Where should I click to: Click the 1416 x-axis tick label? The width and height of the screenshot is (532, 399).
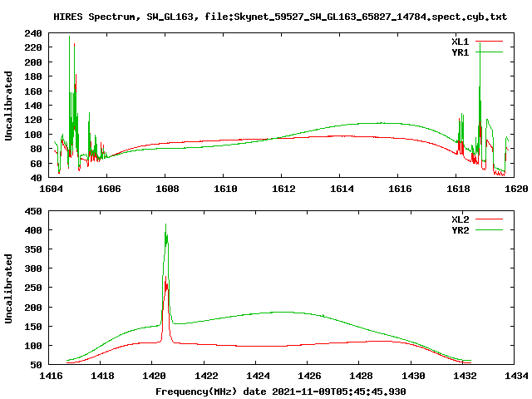pyautogui.click(x=51, y=376)
